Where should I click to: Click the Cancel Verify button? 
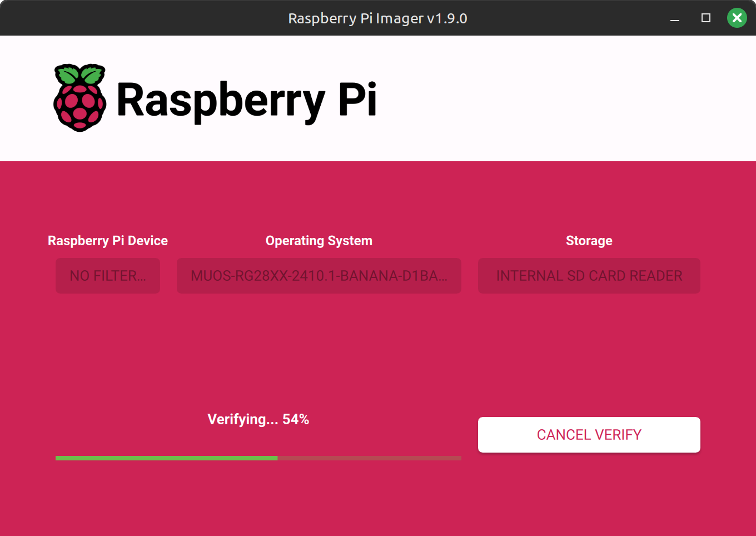tap(589, 435)
